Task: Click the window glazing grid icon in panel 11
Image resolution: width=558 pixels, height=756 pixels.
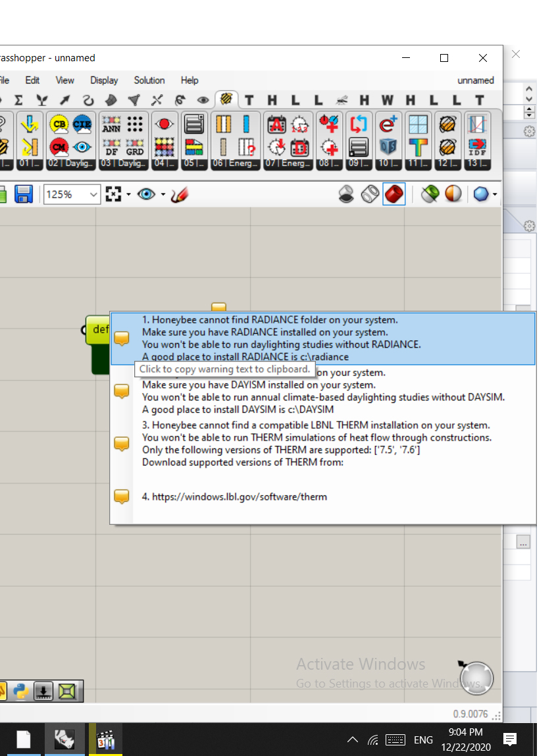Action: [x=418, y=124]
